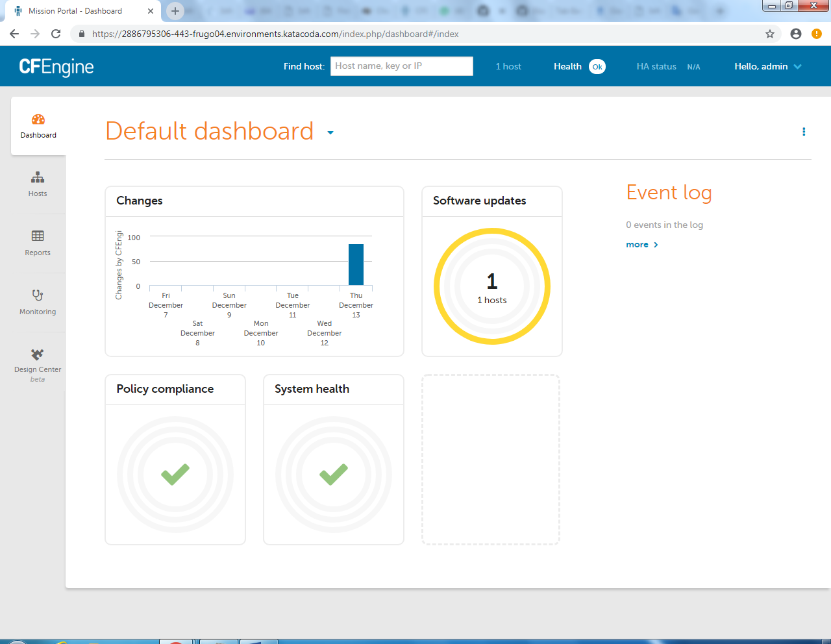The width and height of the screenshot is (831, 644).
Task: Click the CFEngine logo in the header
Action: [56, 66]
